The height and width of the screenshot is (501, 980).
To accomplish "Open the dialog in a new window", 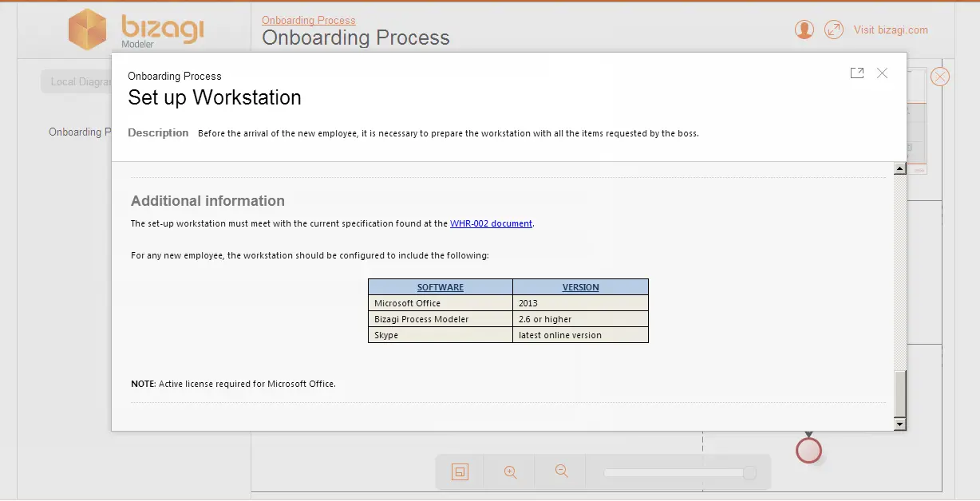I will tap(857, 73).
